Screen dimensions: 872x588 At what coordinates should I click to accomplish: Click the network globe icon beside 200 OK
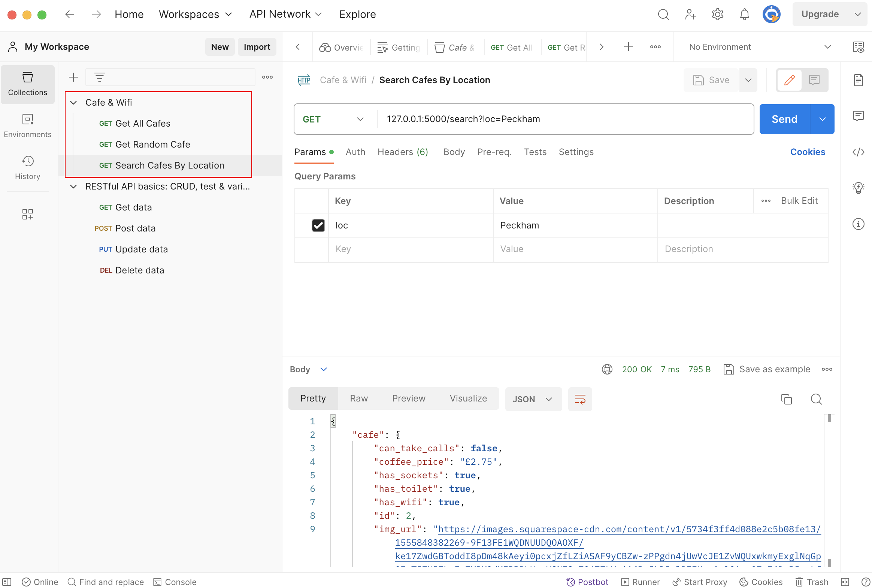pyautogui.click(x=607, y=369)
